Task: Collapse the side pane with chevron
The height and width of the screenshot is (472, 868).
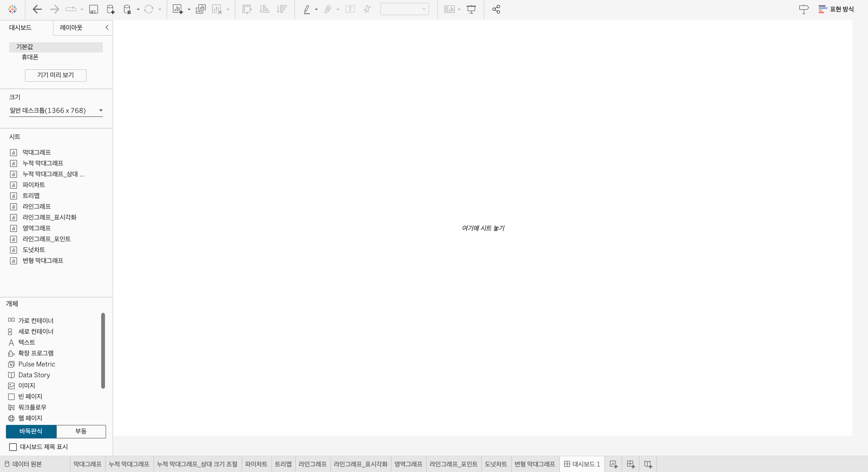Action: tap(107, 27)
